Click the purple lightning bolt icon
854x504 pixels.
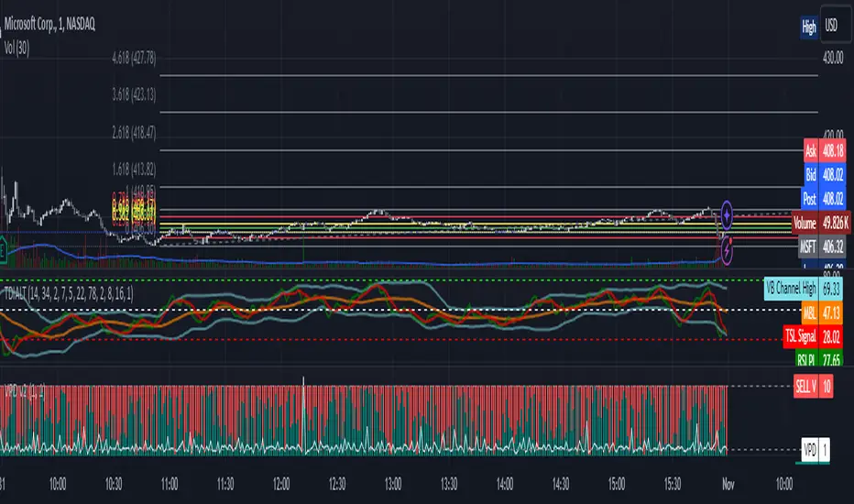(x=727, y=251)
